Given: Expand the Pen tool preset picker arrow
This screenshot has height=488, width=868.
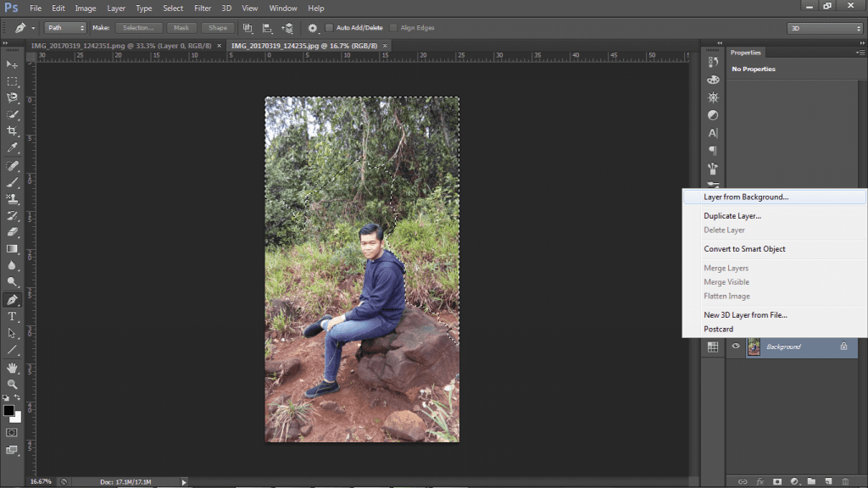Looking at the screenshot, I should tap(34, 28).
